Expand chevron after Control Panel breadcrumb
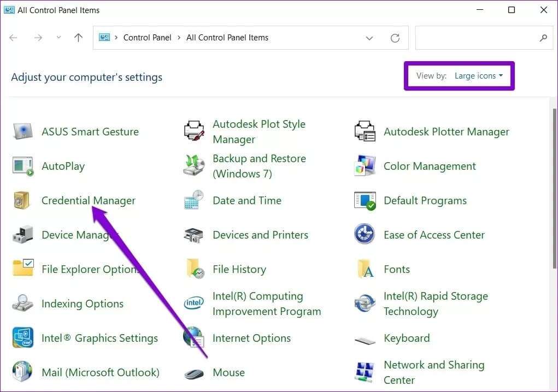558x392 pixels. tap(179, 37)
